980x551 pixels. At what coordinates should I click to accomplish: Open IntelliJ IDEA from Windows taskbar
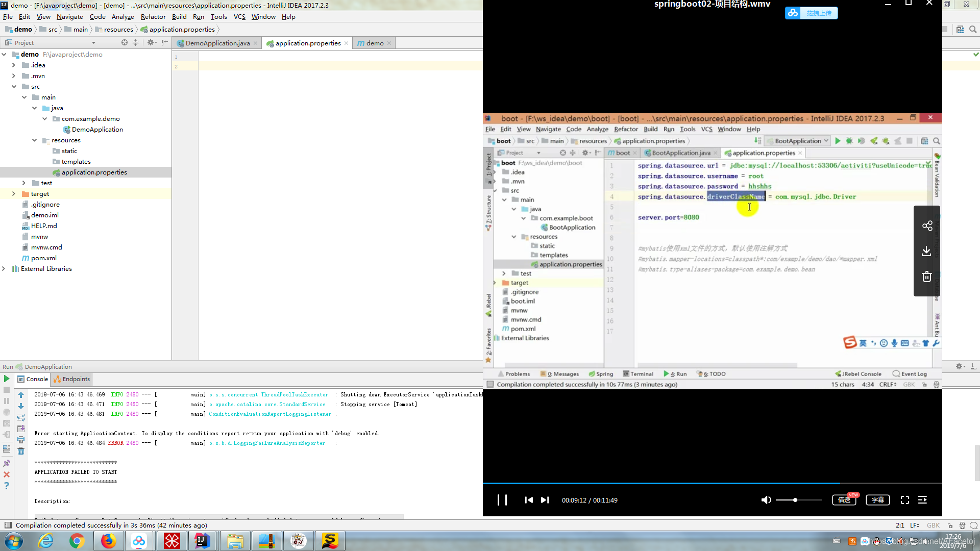[x=202, y=541]
